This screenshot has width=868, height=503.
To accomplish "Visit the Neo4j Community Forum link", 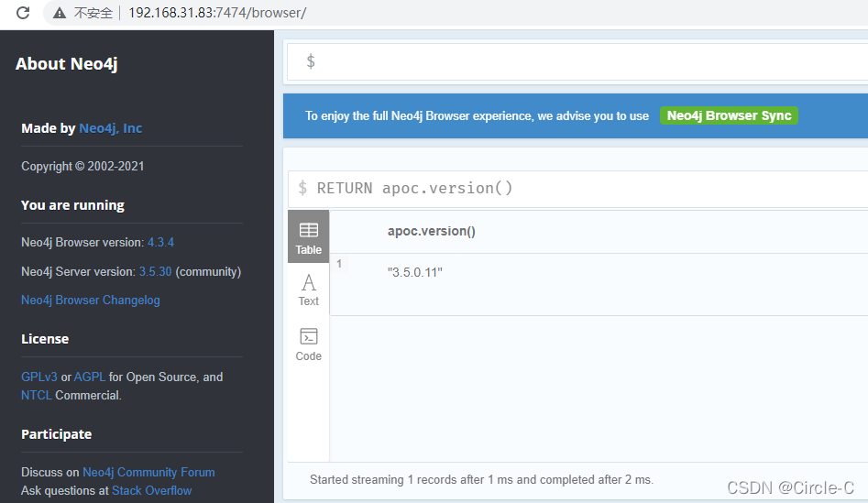I will click(x=148, y=472).
